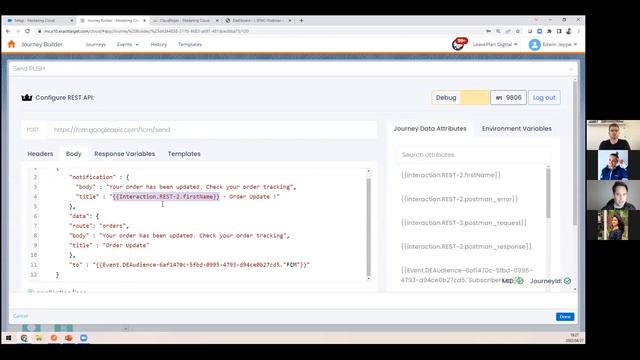Switch to Setup - Marketing Cloud browser tab
The image size is (640, 360).
pyautogui.click(x=39, y=20)
